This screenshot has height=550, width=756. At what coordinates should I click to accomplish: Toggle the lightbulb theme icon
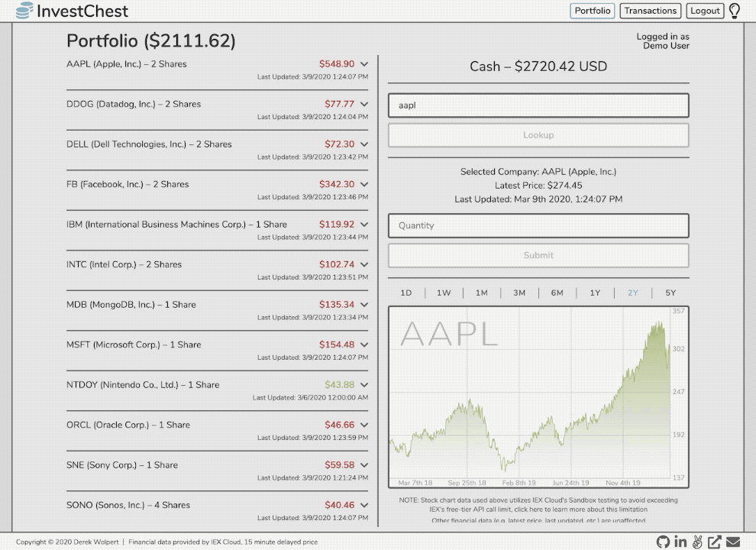point(735,11)
